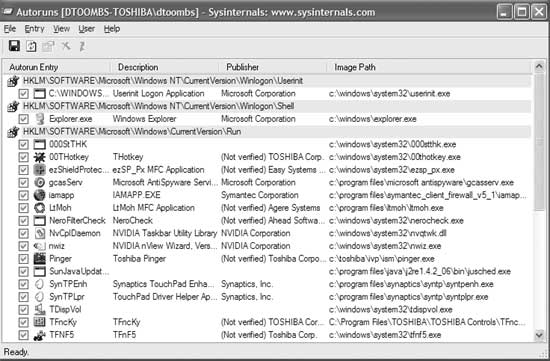550x361 pixels.
Task: Click the NvCplDaemon entry icon
Action: (x=40, y=233)
